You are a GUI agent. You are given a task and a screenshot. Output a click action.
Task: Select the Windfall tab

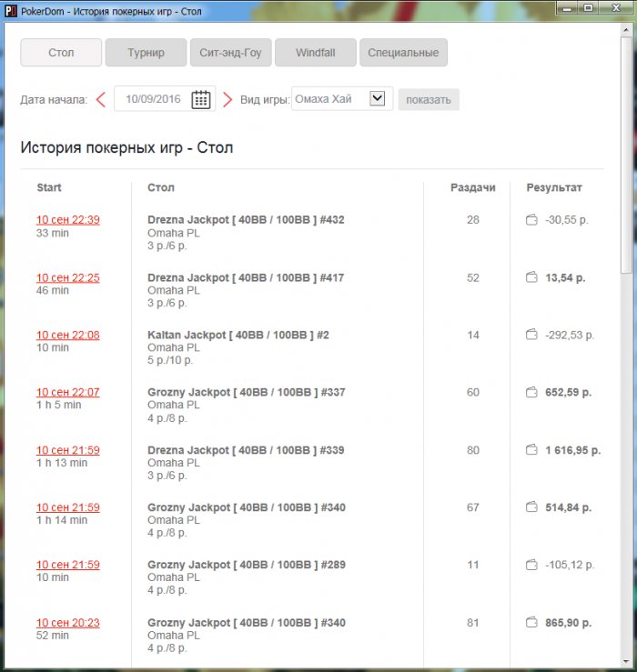click(x=316, y=52)
